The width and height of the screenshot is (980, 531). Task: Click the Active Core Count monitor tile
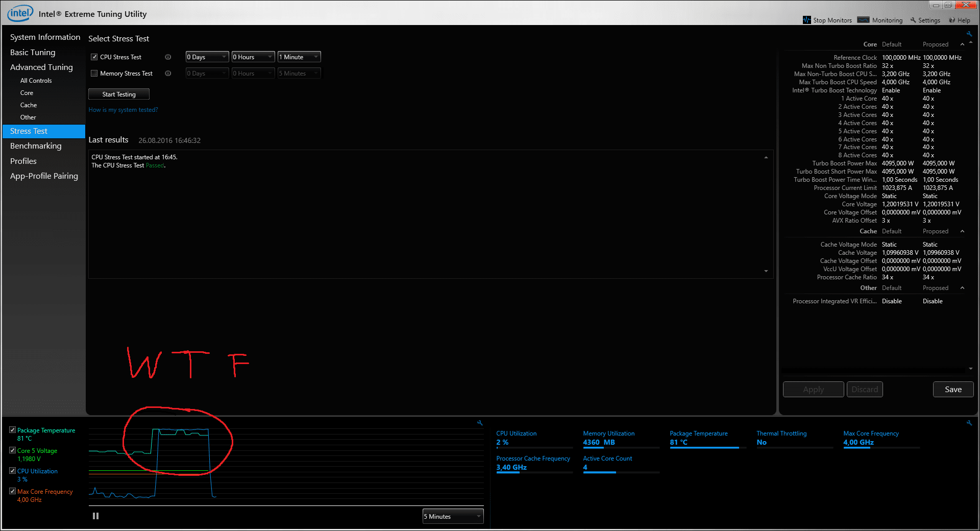[621, 464]
